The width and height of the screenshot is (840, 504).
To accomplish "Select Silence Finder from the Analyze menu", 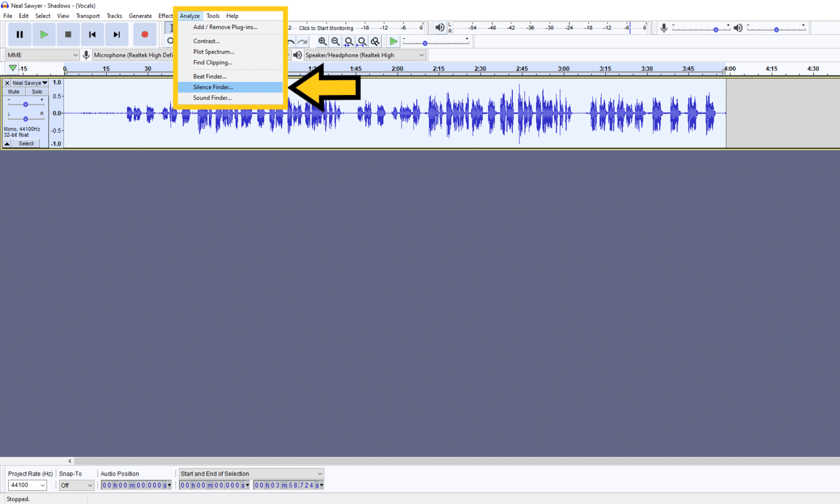I will point(213,87).
